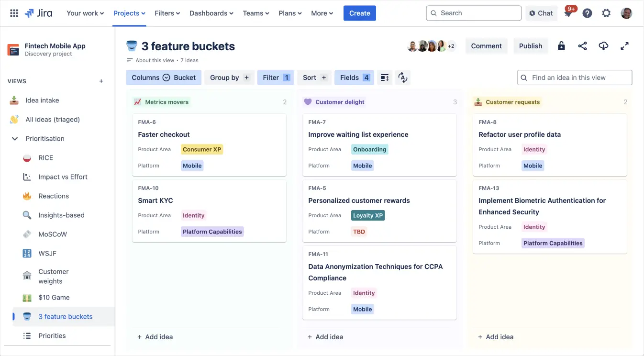Click the bucket icon beside the view title
Viewport: 644px width, 356px height.
click(132, 46)
